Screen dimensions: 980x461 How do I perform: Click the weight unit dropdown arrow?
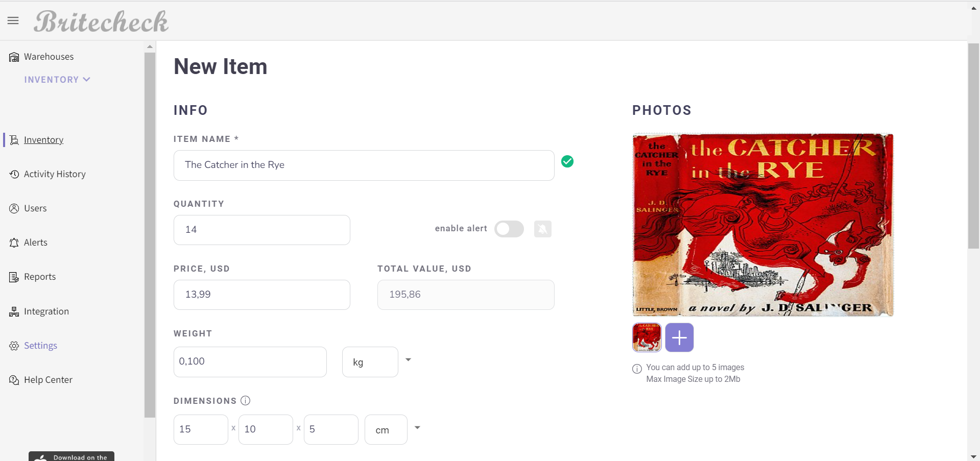[408, 360]
